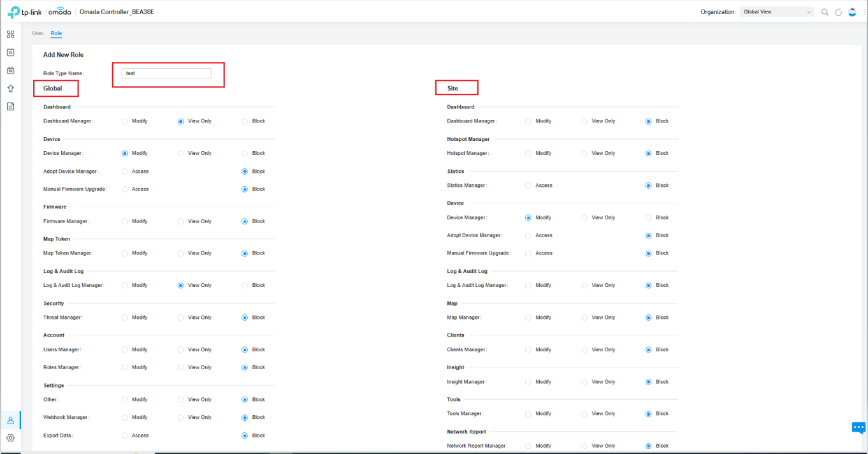Screen dimensions: 868x454
Task: Set Firmware Manager to Modify
Action: (x=124, y=221)
